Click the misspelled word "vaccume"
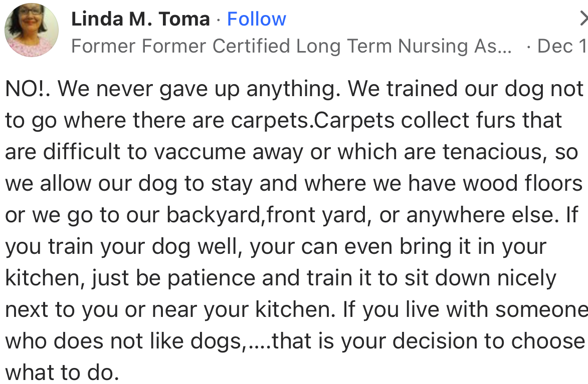Image resolution: width=588 pixels, height=384 pixels. pos(193,152)
